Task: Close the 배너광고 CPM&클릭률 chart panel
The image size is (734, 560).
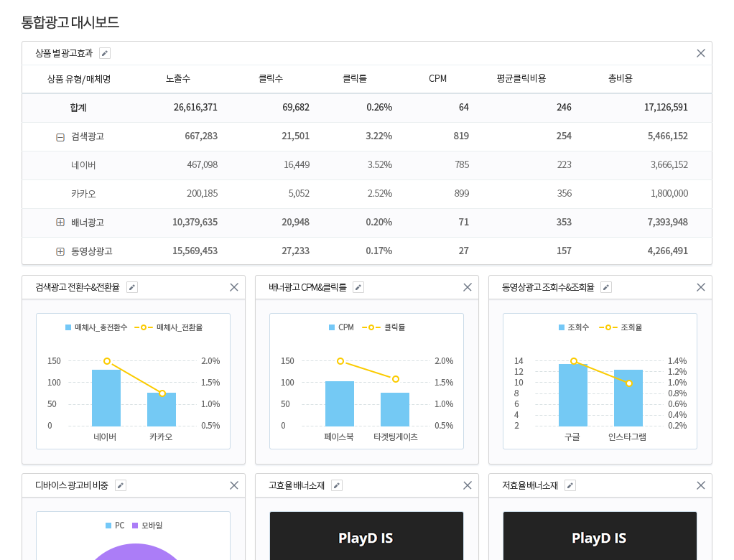Action: (x=468, y=287)
